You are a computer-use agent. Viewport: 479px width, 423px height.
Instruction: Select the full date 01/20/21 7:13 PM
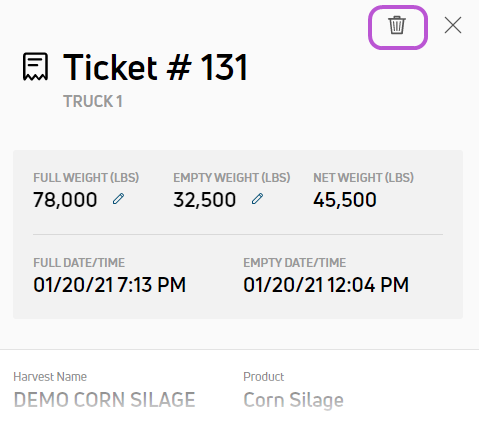pos(109,285)
